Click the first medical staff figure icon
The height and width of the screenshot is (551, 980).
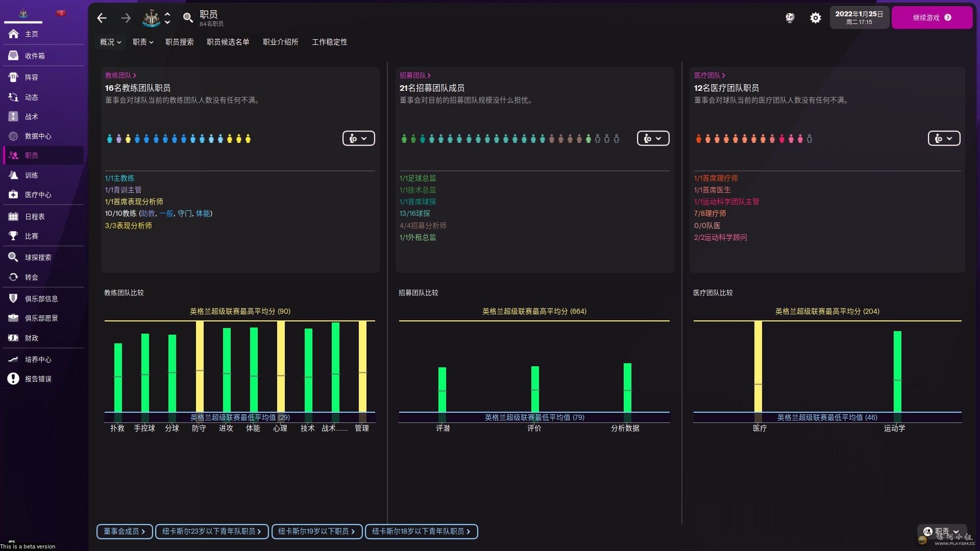pyautogui.click(x=698, y=138)
